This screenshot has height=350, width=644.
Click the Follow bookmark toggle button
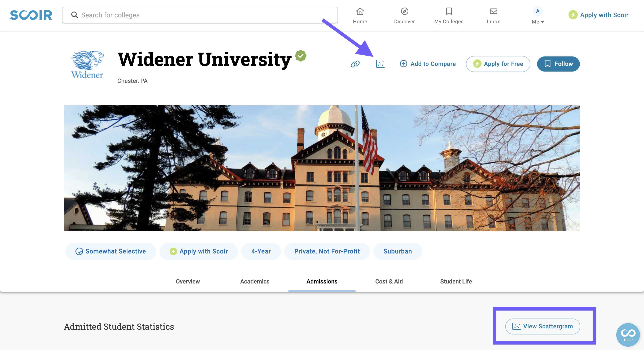tap(558, 64)
